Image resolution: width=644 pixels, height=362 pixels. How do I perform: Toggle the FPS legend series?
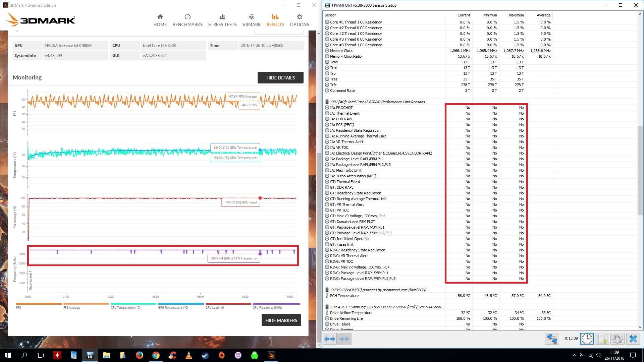click(x=39, y=306)
